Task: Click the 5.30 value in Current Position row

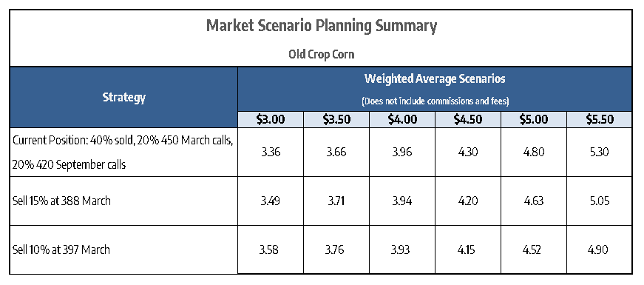Action: click(x=599, y=152)
